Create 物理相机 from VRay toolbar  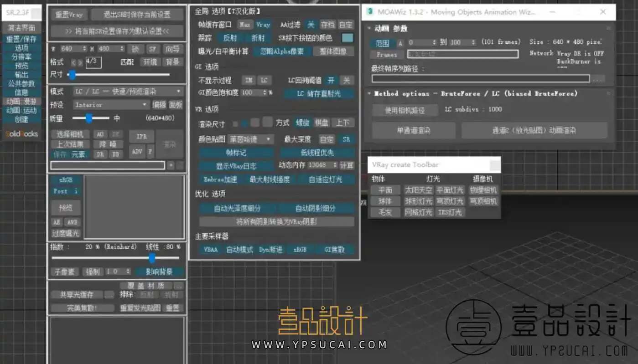[483, 190]
